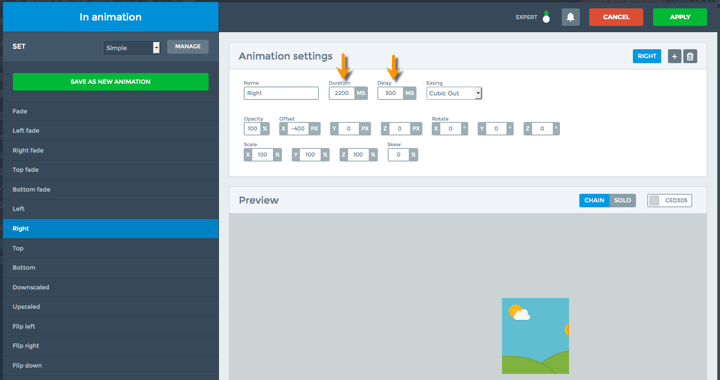Select the Top fade animation
Viewport: 720px width, 380px height.
click(111, 170)
